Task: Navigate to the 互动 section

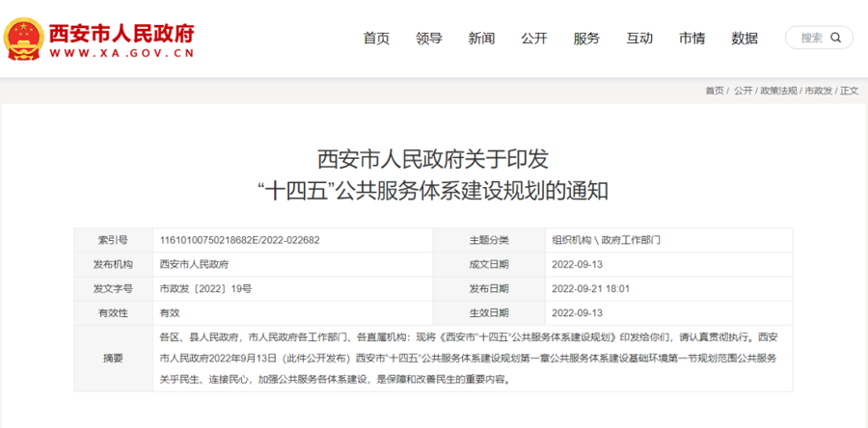Action: [638, 39]
